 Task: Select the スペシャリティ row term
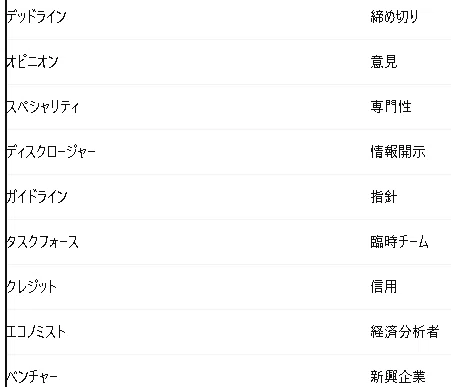pos(43,107)
